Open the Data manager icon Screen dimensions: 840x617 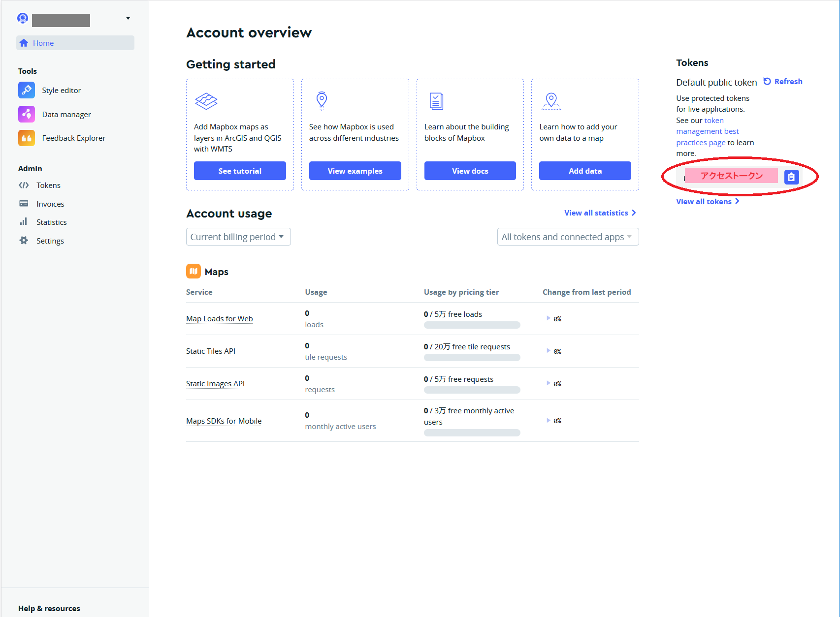(x=27, y=114)
